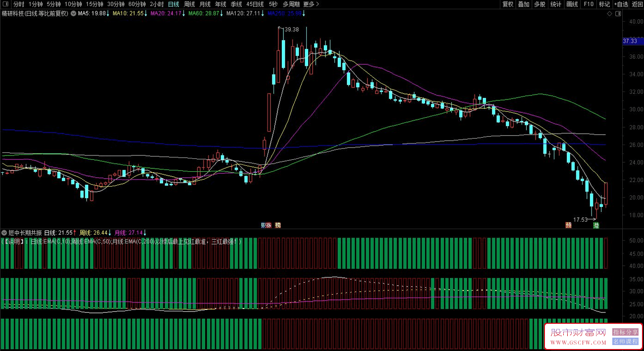Image resolution: width=644 pixels, height=351 pixels.
Task: Toggle the right sidebar panel icon
Action: click(617, 14)
